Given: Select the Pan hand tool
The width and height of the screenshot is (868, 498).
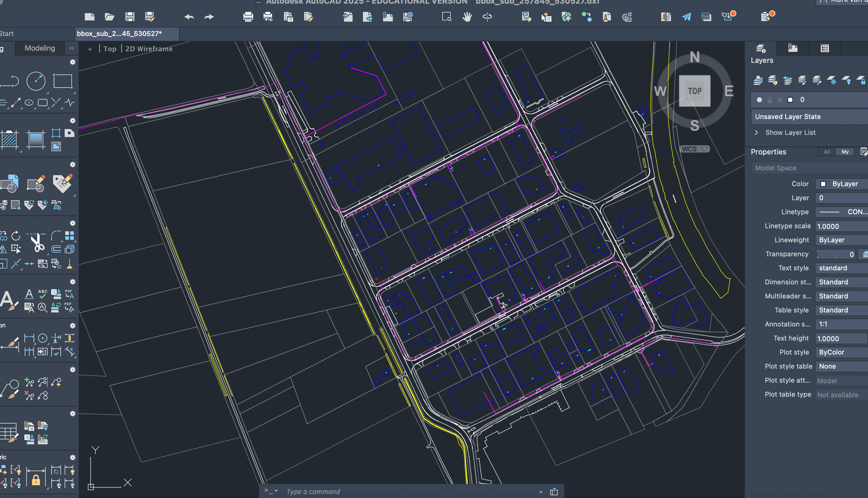Looking at the screenshot, I should click(467, 17).
